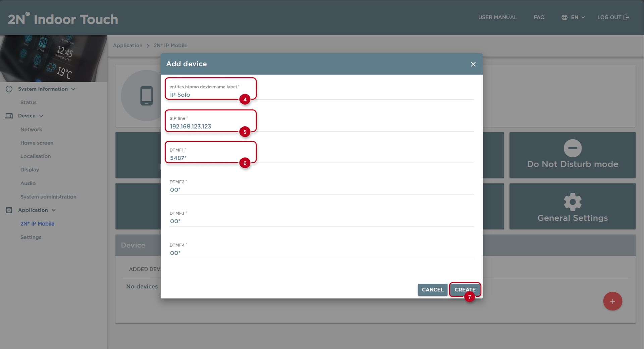Open the FAQ link
This screenshot has width=644, height=349.
[539, 17]
